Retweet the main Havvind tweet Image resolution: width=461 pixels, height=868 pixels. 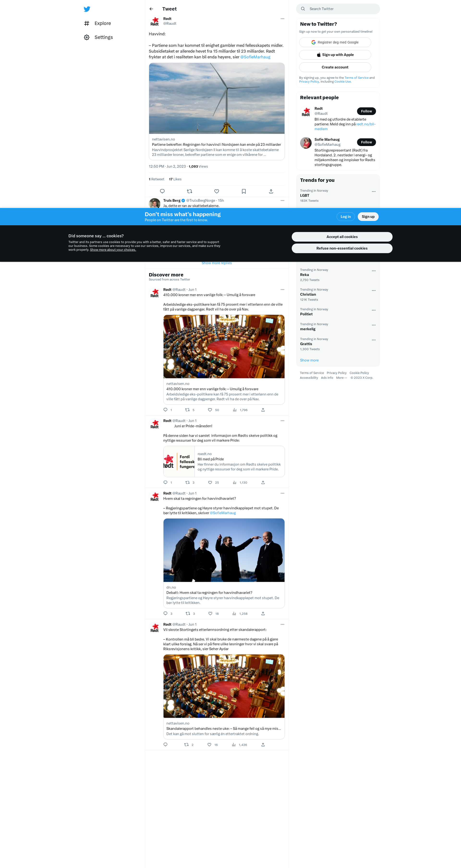coord(190,191)
